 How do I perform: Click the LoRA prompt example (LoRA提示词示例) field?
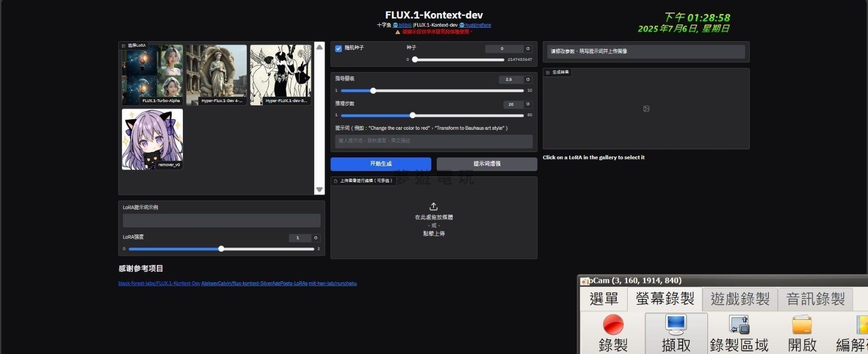(x=221, y=220)
